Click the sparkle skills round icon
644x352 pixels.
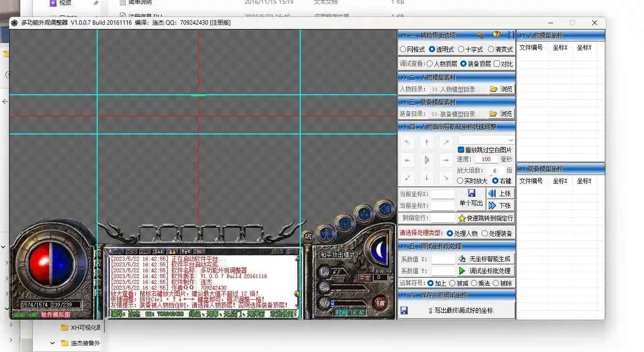364,213
